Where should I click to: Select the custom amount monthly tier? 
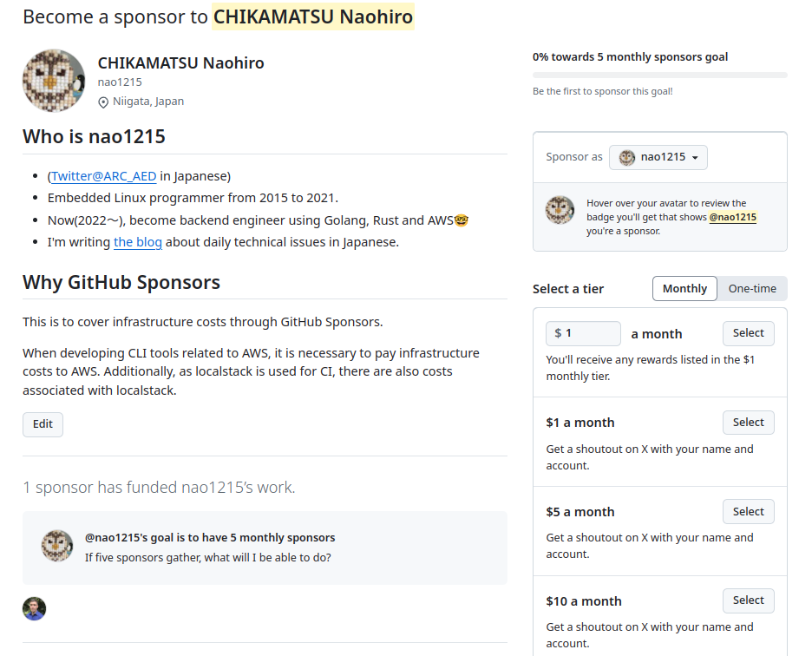pos(748,333)
